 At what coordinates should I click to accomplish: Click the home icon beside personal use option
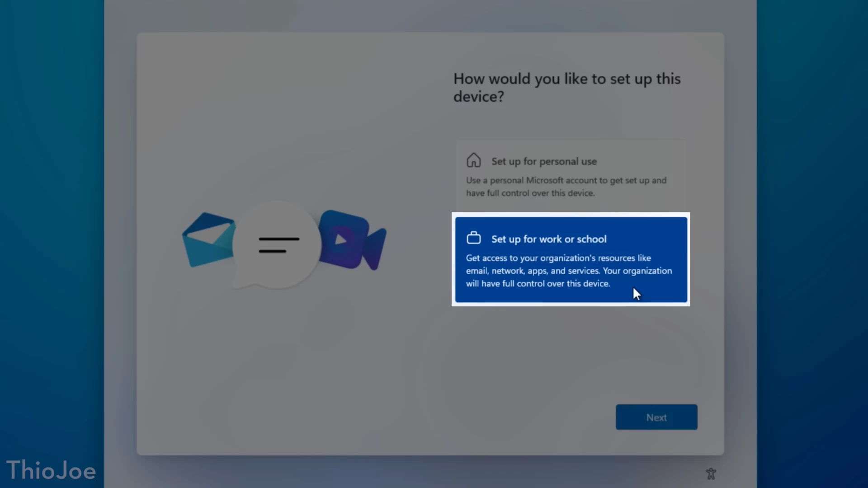coord(474,160)
